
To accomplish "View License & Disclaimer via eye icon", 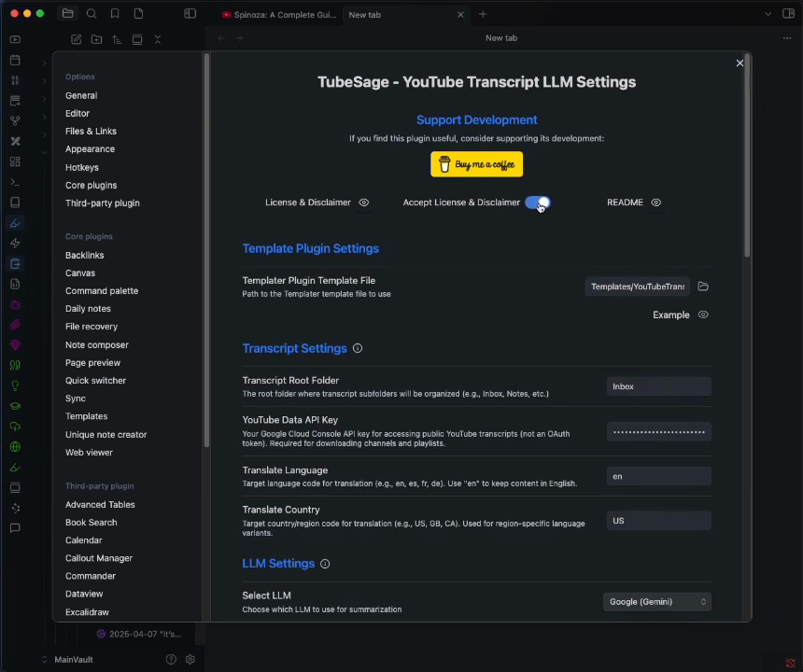I will 363,203.
